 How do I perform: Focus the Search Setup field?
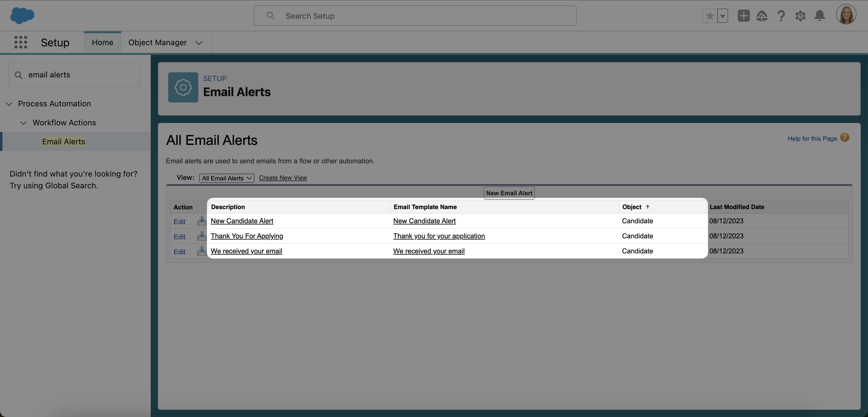click(415, 16)
